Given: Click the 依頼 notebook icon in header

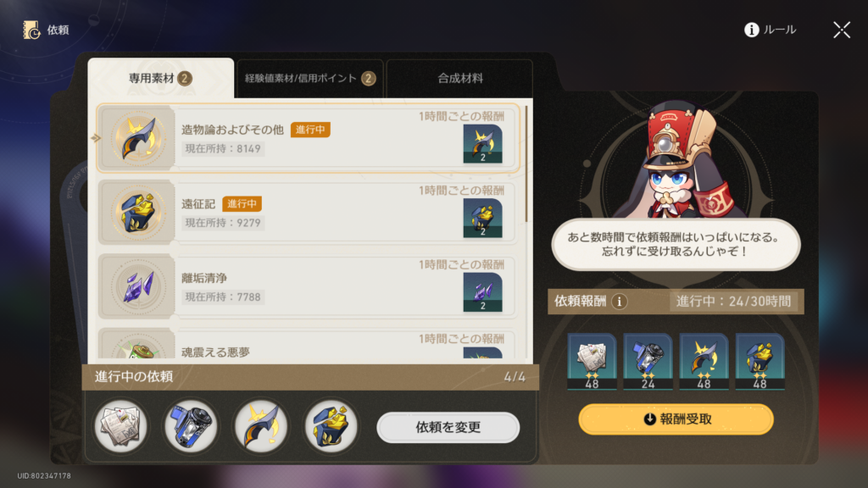Looking at the screenshot, I should (x=31, y=30).
